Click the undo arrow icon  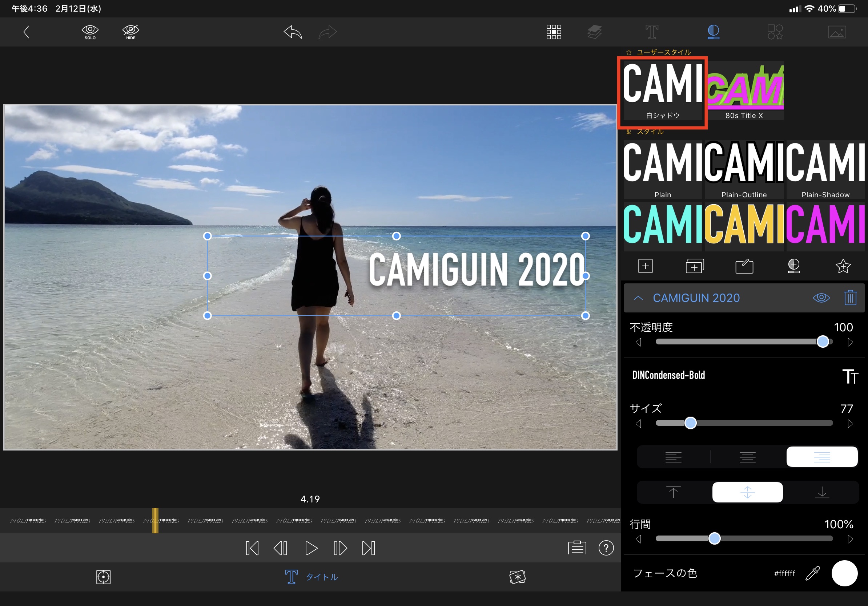293,32
